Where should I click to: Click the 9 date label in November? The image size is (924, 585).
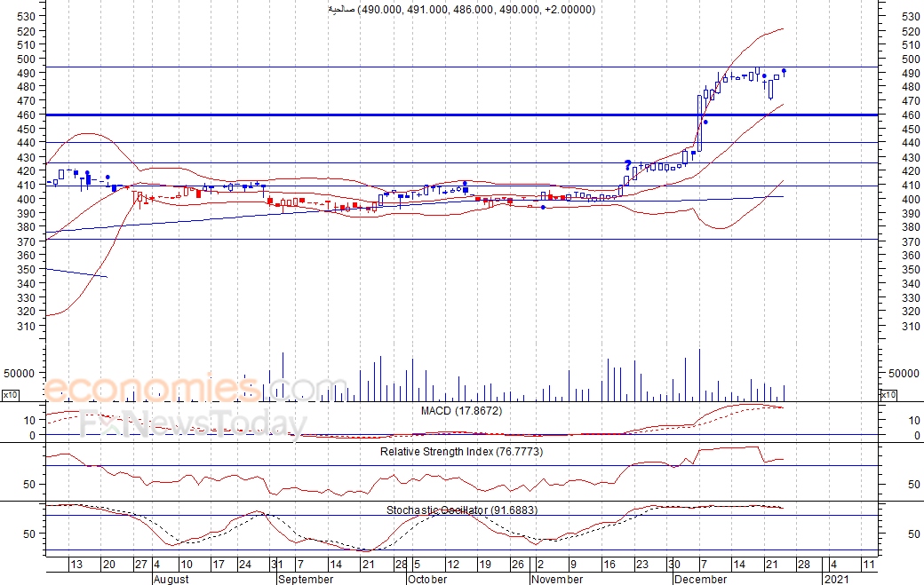[x=573, y=565]
